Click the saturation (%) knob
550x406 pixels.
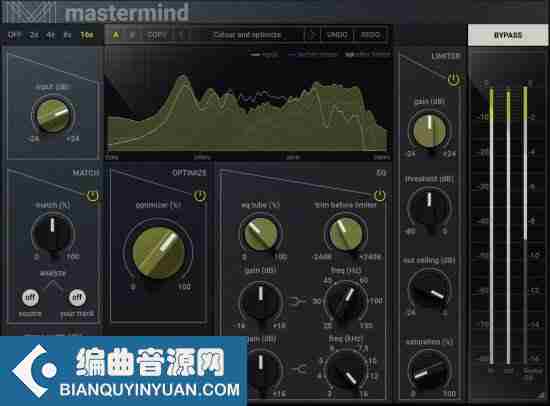pyautogui.click(x=429, y=370)
